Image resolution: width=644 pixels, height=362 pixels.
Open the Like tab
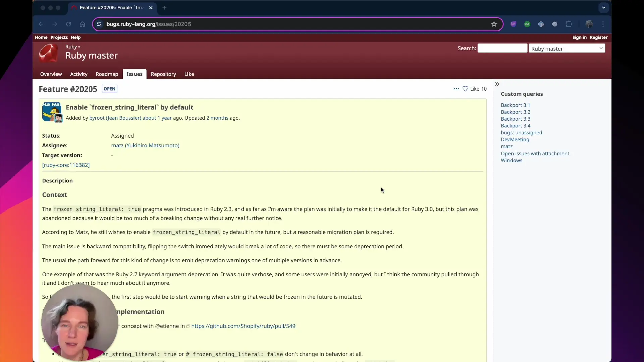pos(189,74)
